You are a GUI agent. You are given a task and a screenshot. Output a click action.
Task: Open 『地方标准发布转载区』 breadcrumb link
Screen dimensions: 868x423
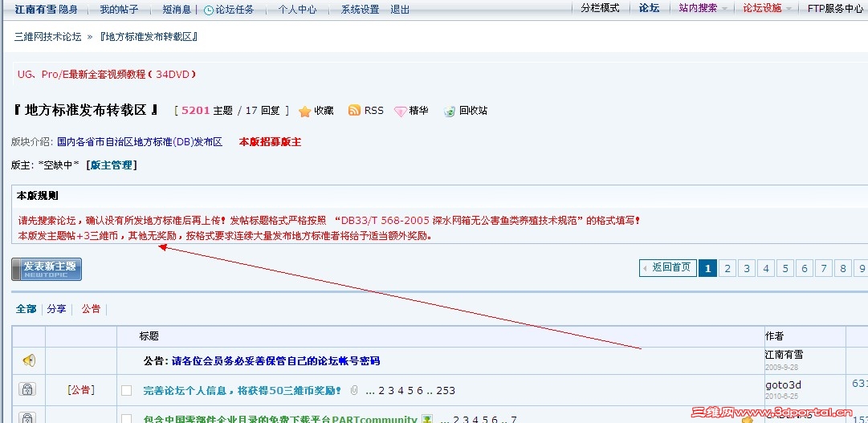149,37
